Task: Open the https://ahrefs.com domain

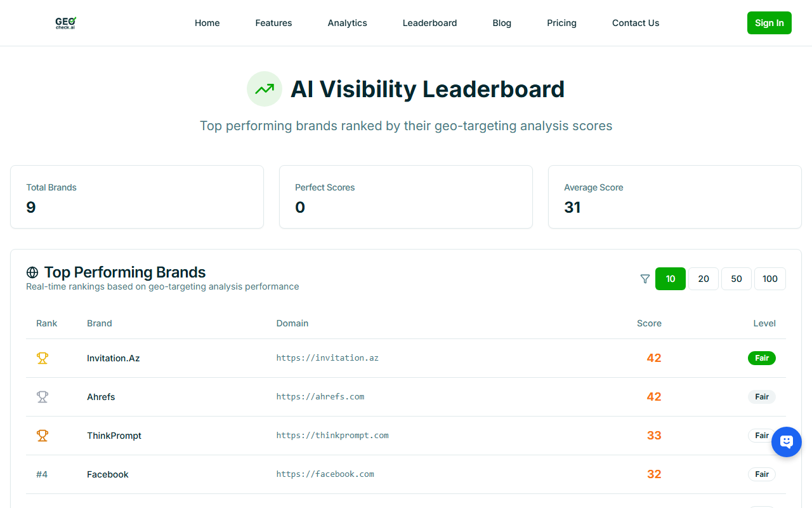Action: click(x=320, y=397)
